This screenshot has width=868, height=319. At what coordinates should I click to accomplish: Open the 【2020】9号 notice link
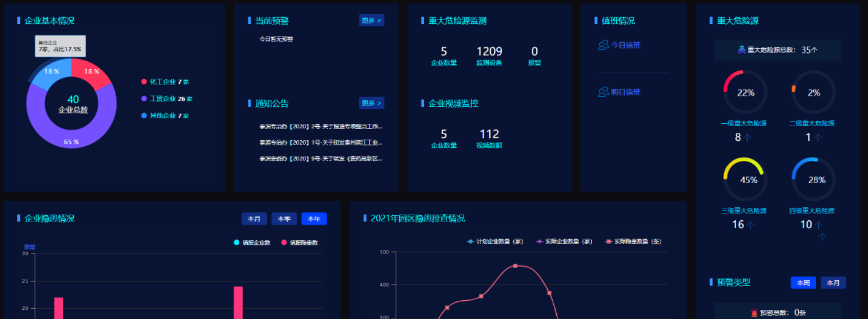(321, 159)
